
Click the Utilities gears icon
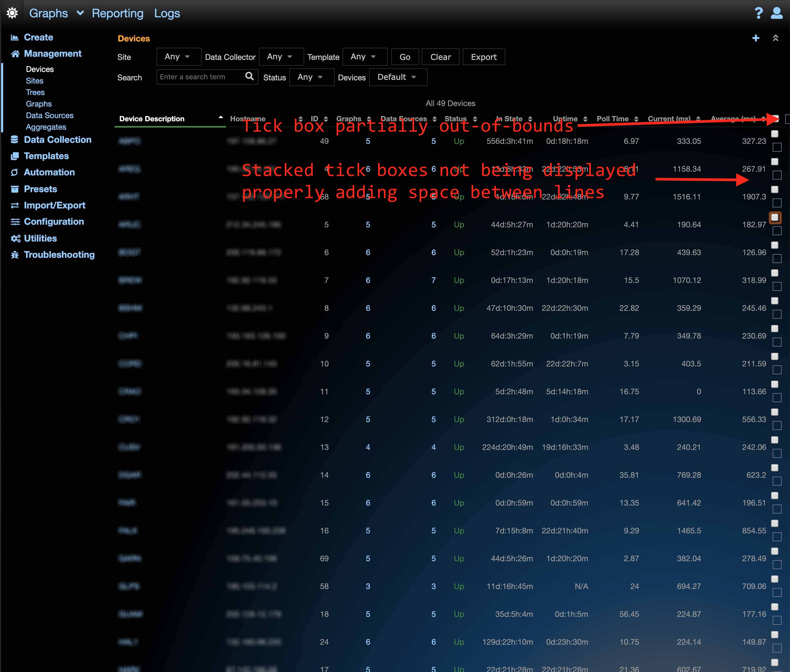15,238
